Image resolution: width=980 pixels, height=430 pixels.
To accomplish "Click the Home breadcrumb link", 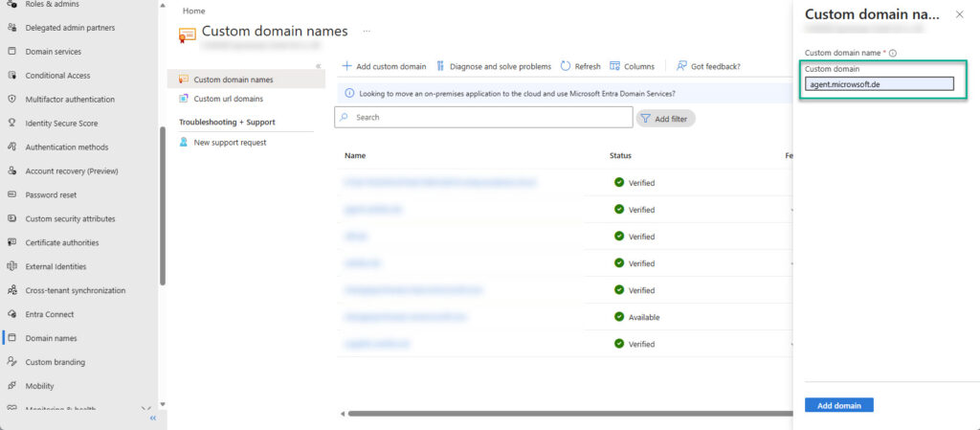I will (192, 11).
